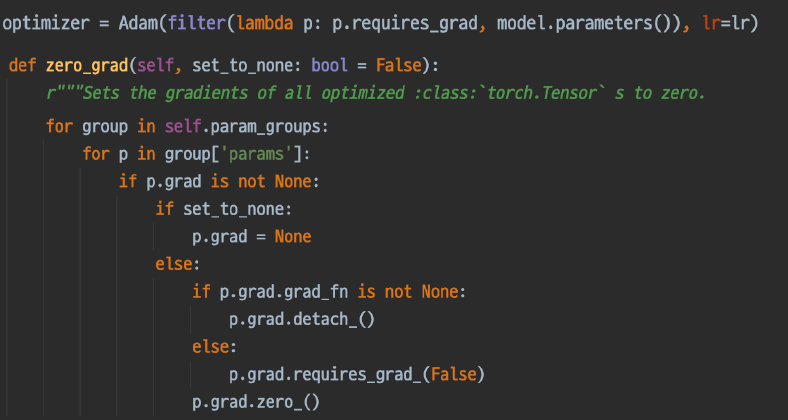Click the 'p.grad = None' assignment

coord(252,236)
